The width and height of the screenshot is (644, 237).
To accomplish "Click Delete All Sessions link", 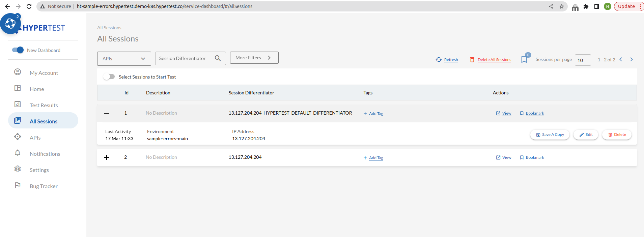I will point(494,60).
